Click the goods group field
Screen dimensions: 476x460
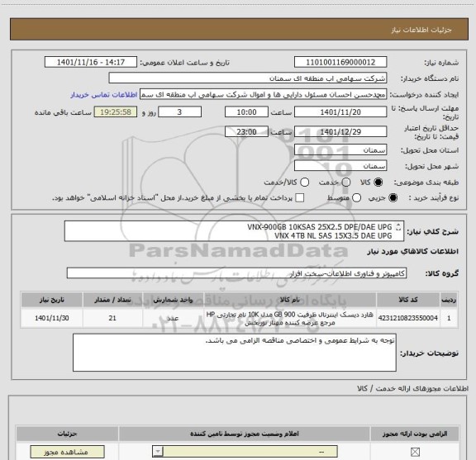coord(236,273)
